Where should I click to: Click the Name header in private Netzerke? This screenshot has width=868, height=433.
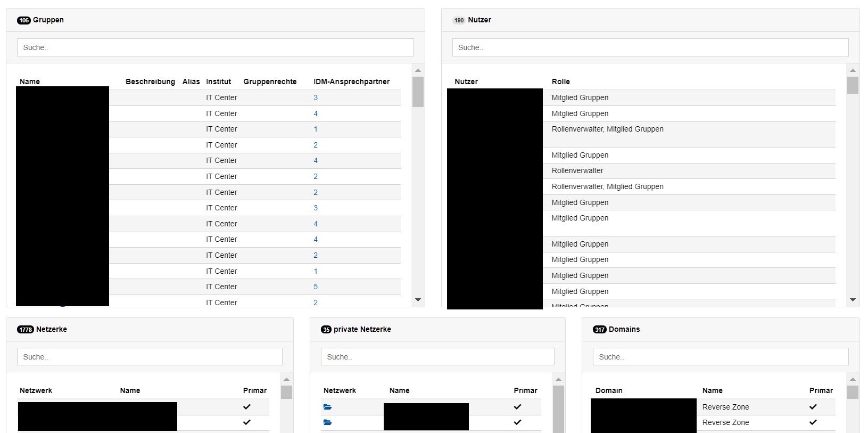tap(400, 390)
